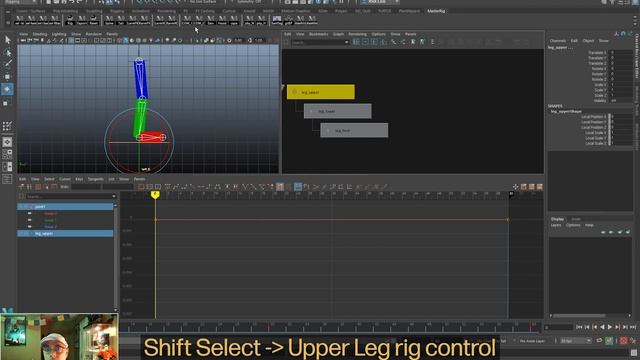The image size is (640, 360).
Task: Open Node Editor Graph menu
Action: 338,34
